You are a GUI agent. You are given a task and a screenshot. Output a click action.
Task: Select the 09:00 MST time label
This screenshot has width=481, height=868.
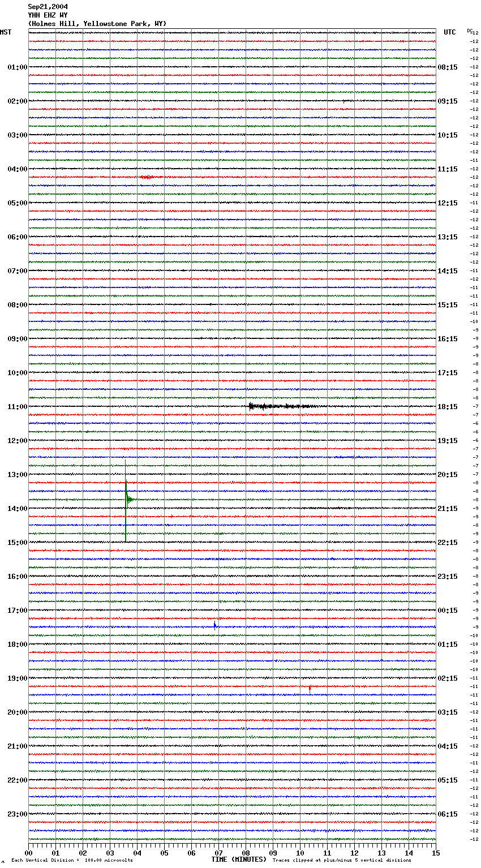point(18,339)
